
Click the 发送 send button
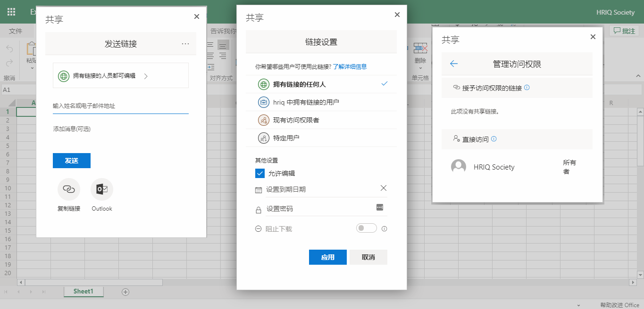71,160
